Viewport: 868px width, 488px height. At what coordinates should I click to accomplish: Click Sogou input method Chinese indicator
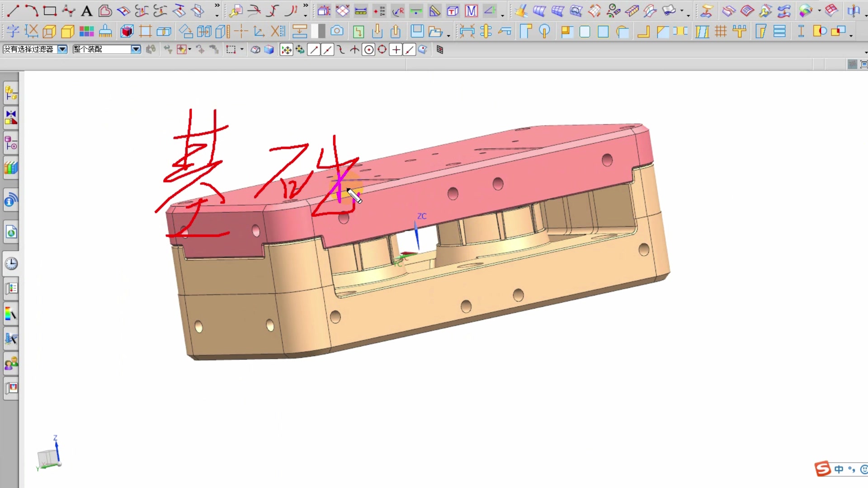point(839,469)
